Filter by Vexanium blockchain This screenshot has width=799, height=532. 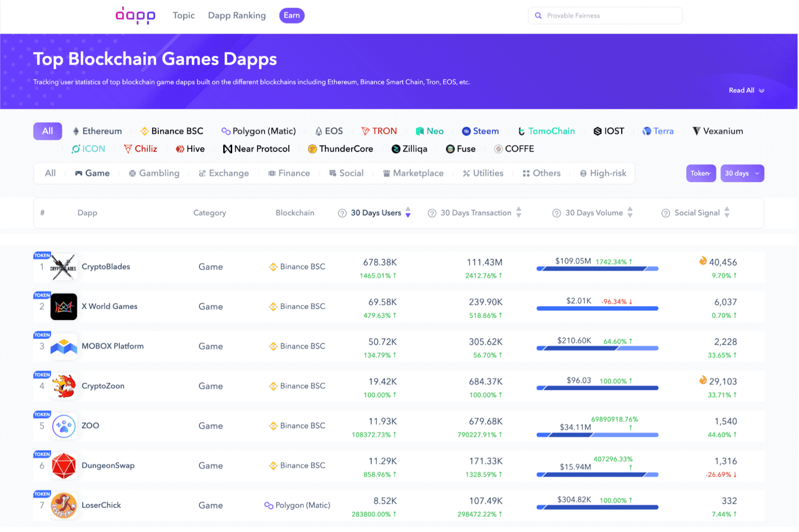coord(718,131)
